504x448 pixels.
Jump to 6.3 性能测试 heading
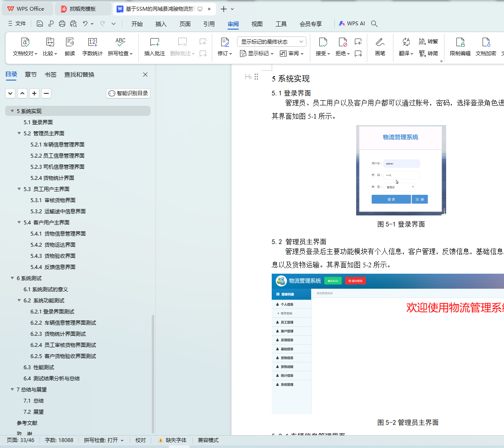click(39, 367)
